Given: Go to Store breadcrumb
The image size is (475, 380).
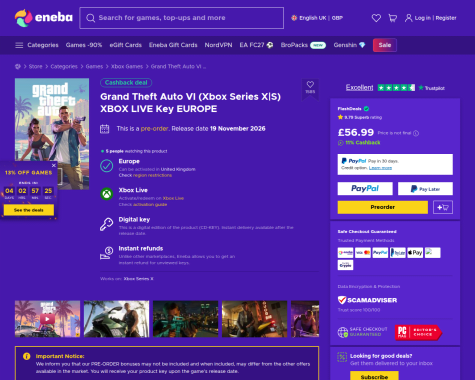Looking at the screenshot, I should (35, 66).
